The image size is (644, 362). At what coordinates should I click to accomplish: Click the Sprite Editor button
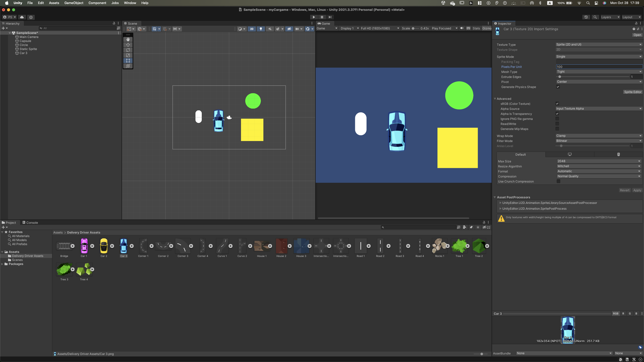633,92
